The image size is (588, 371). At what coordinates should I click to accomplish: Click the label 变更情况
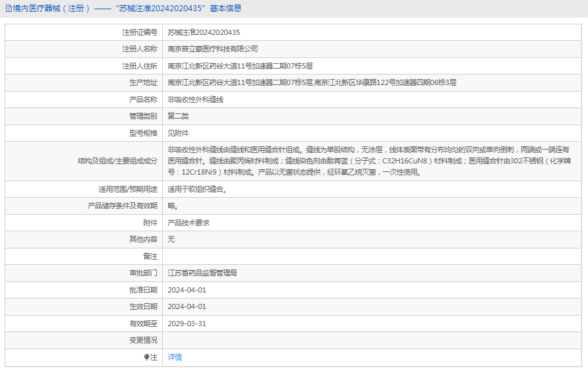coord(143,340)
